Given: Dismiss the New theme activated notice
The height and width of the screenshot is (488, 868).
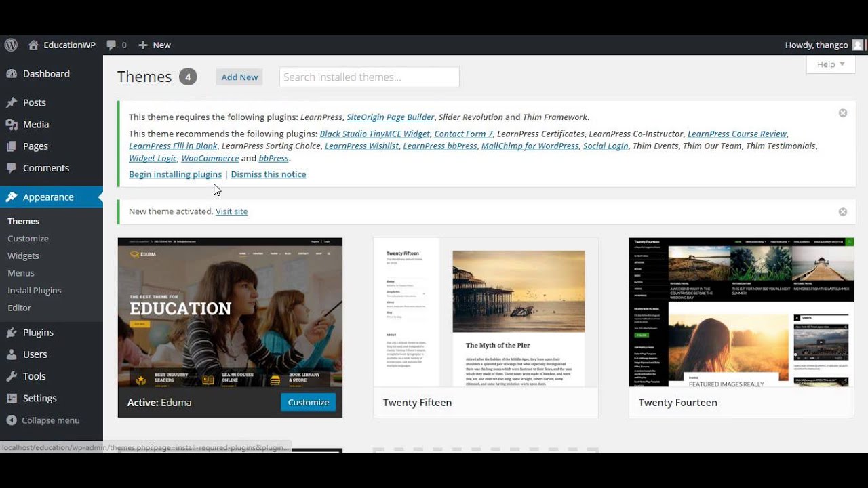Looking at the screenshot, I should click(x=843, y=211).
